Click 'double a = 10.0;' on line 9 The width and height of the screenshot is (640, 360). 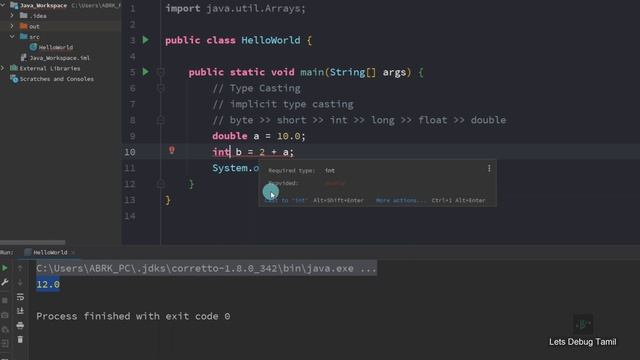tap(258, 136)
